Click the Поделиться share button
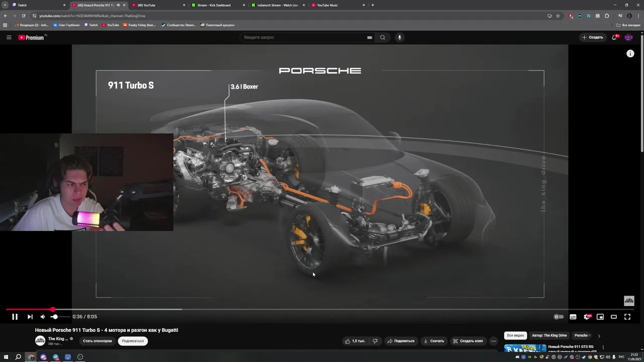 coord(401,341)
